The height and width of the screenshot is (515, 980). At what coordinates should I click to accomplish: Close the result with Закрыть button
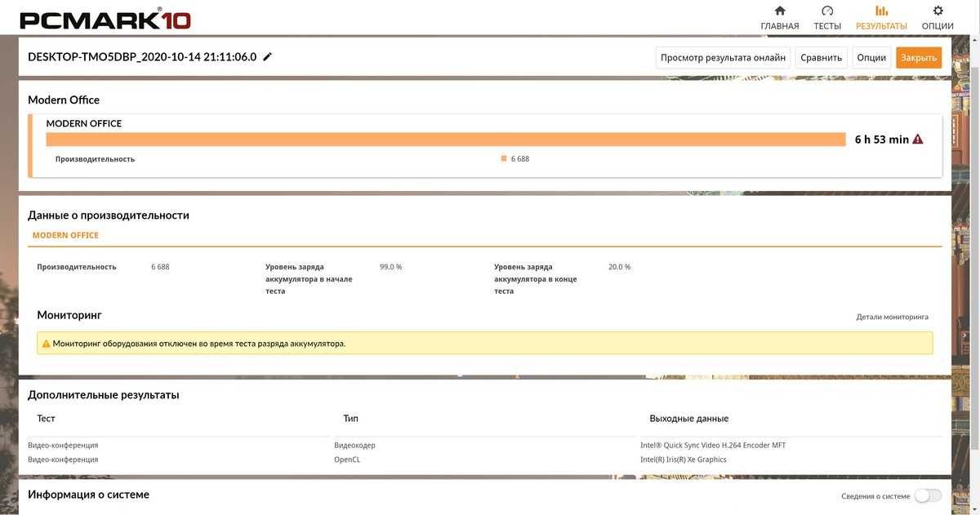point(919,57)
